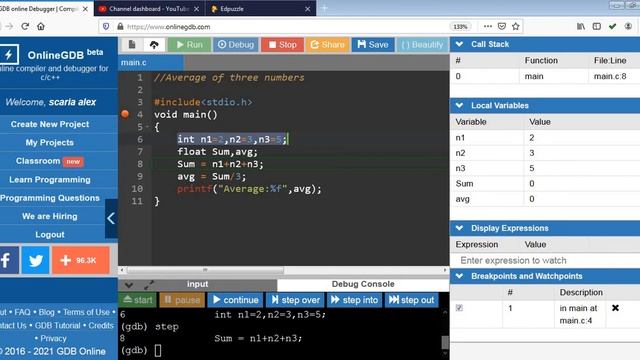Expand console to fullscreen icon
The height and width of the screenshot is (360, 640).
149,284
